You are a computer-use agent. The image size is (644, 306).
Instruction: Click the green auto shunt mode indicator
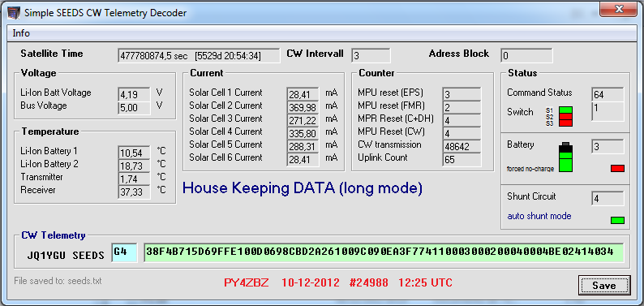point(617,220)
